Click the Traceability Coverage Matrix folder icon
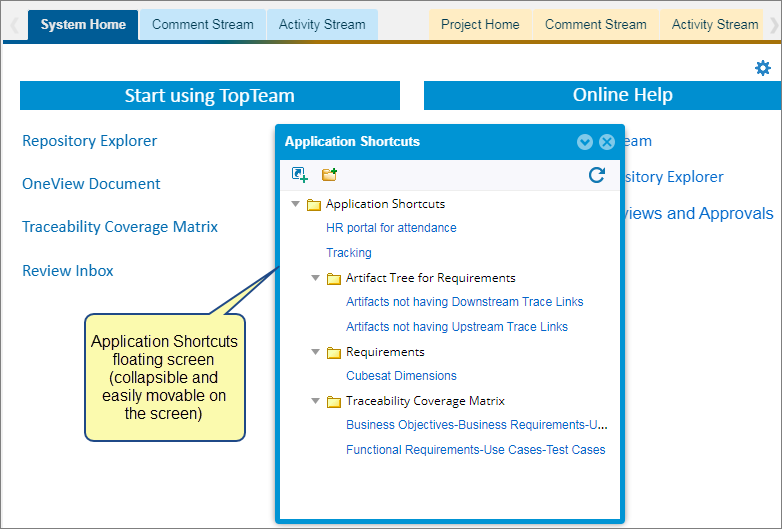782x529 pixels. 334,401
